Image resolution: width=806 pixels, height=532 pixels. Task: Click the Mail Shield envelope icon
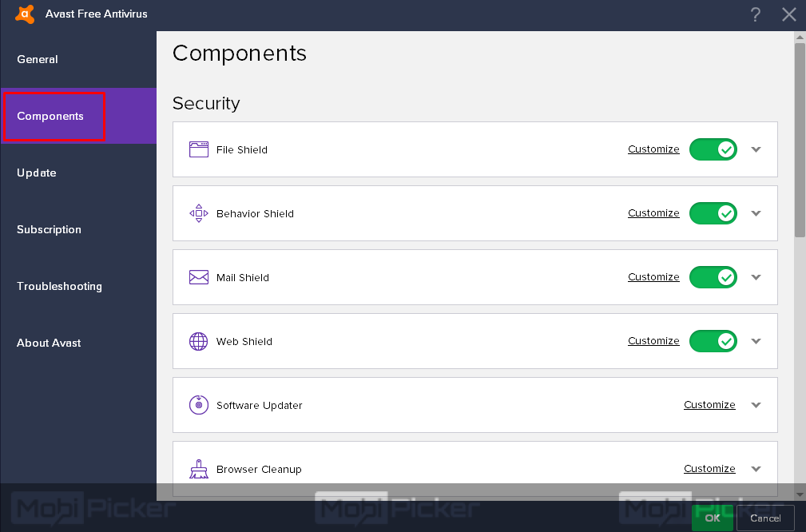(x=198, y=277)
